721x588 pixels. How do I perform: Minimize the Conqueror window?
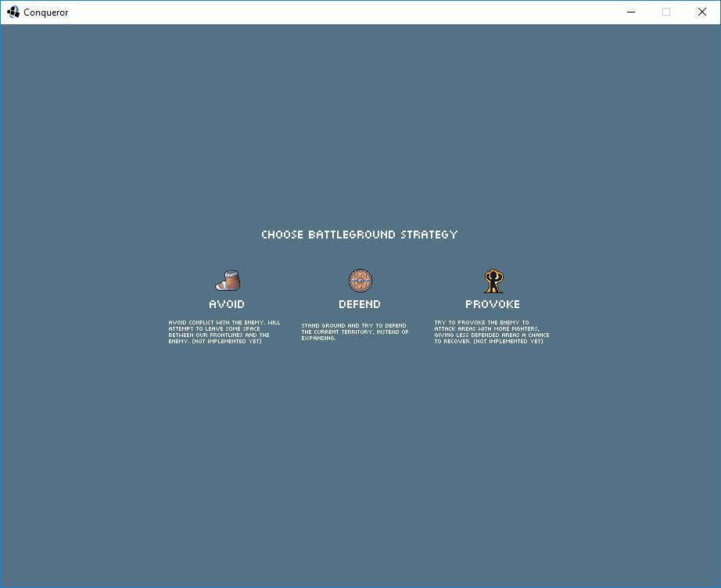tap(631, 12)
